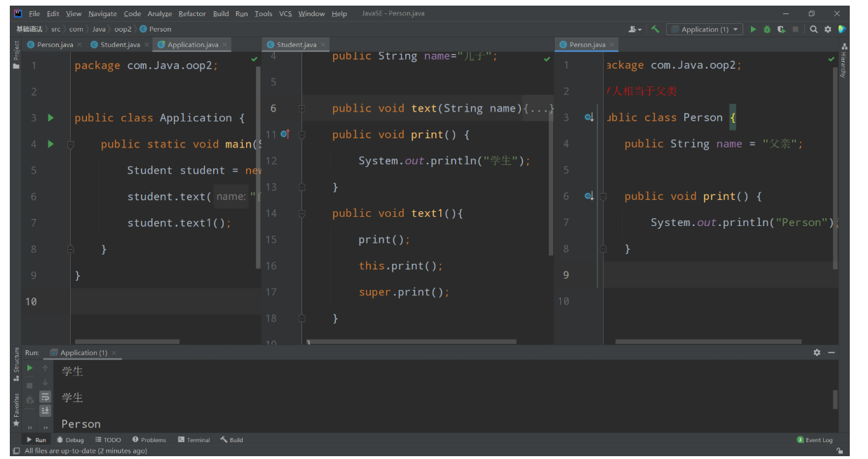Toggle Scroll to End in Run console
The height and width of the screenshot is (459, 868).
(x=46, y=411)
